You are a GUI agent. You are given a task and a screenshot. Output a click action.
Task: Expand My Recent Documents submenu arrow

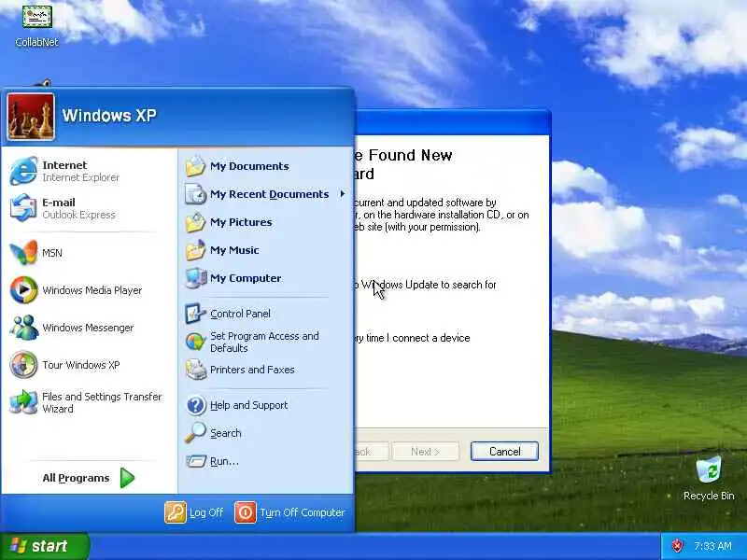[342, 194]
